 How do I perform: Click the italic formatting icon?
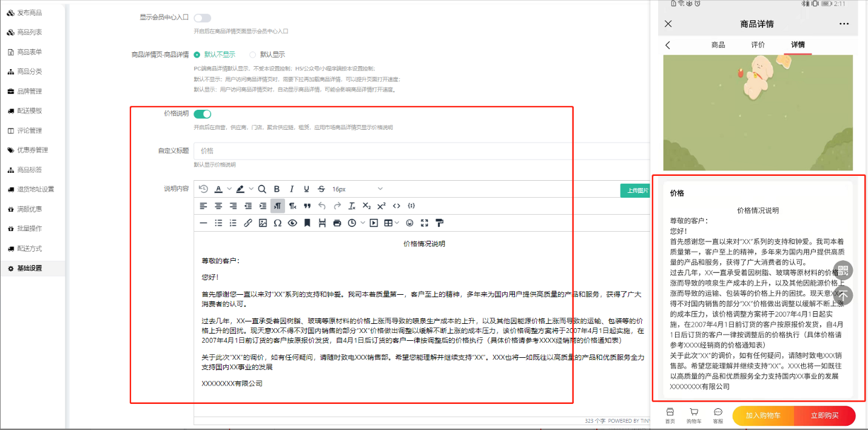tap(292, 189)
